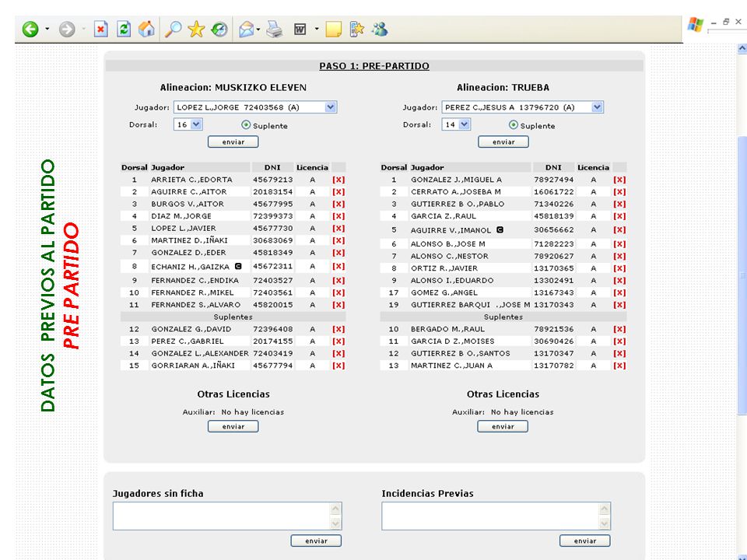Focus the Incidencias Previas text area

(x=491, y=516)
